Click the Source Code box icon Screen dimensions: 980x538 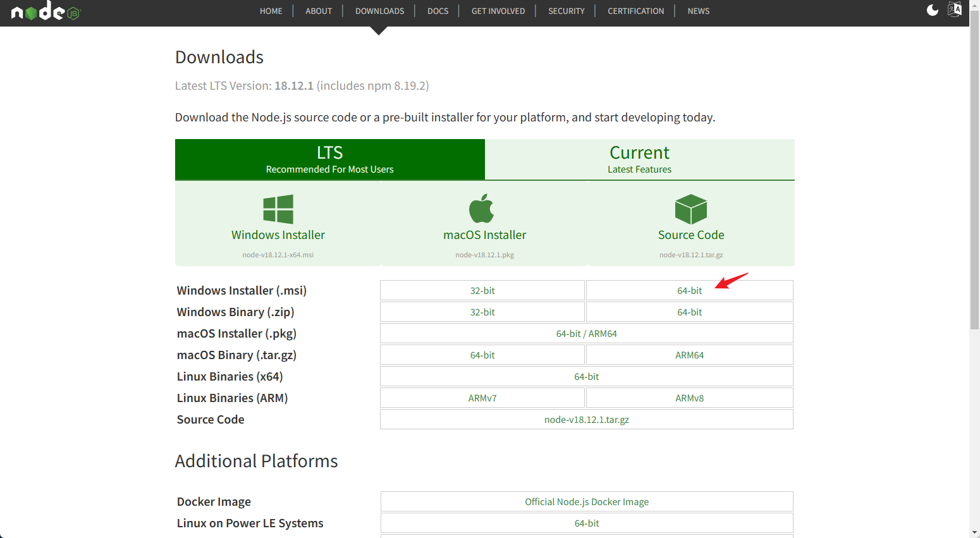[691, 209]
